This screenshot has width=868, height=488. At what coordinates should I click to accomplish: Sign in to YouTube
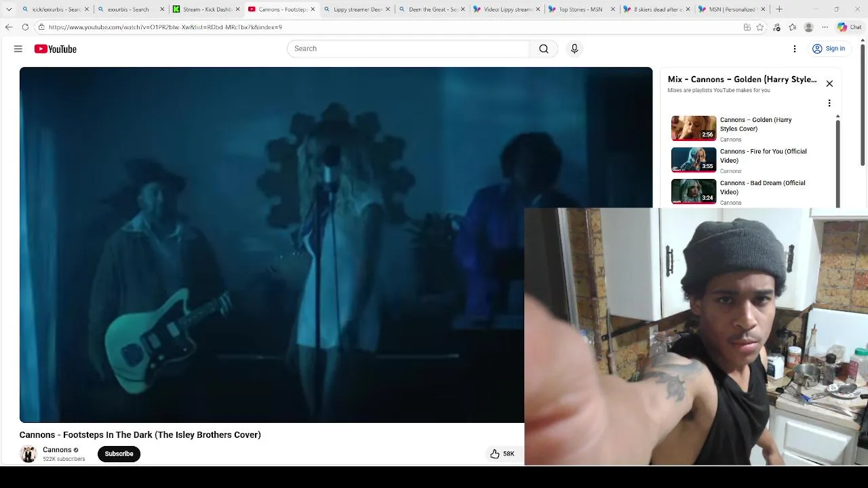point(829,49)
